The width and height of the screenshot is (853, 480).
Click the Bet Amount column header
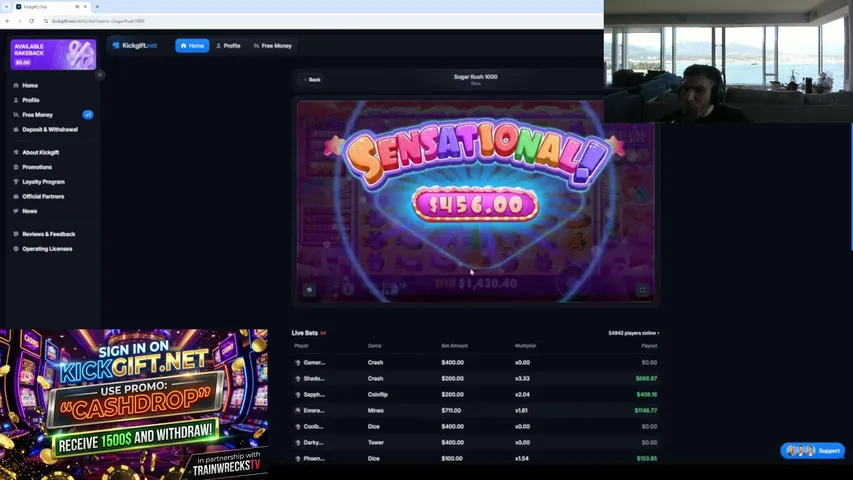point(454,346)
